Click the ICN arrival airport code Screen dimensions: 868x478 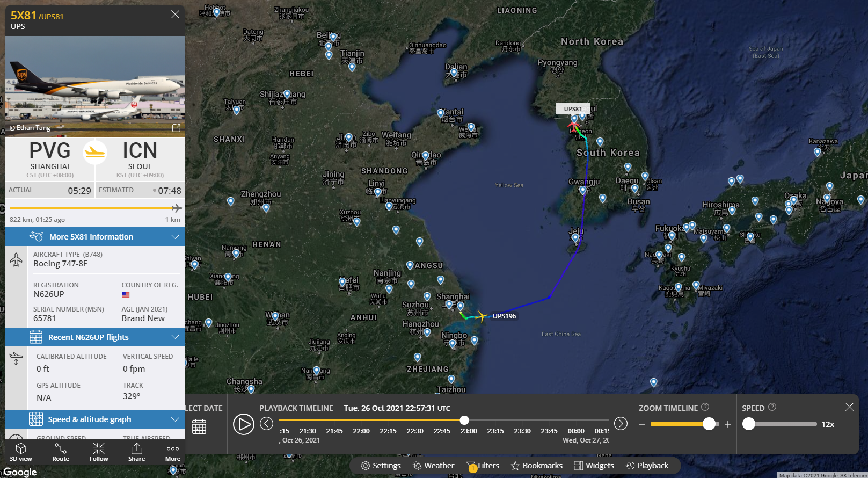[x=140, y=150]
